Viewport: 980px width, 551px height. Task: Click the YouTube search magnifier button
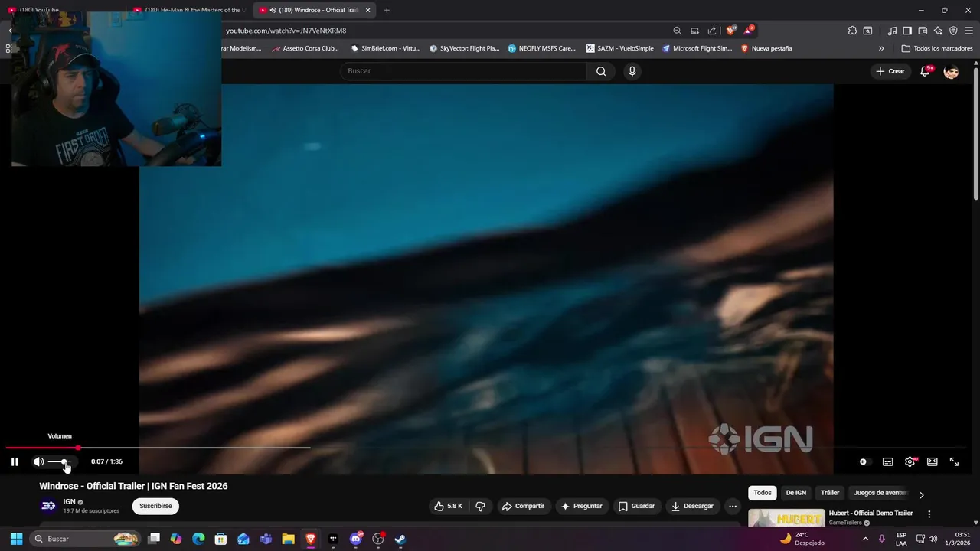601,71
